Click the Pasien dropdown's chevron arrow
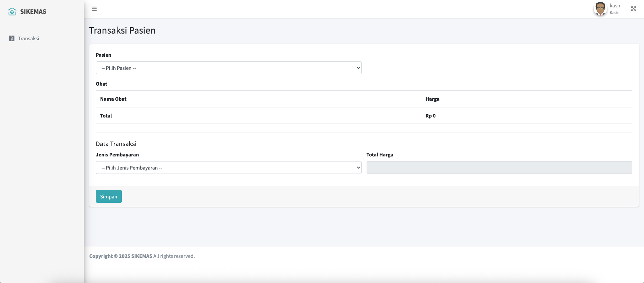Viewport: 644px width, 283px height. click(x=358, y=68)
